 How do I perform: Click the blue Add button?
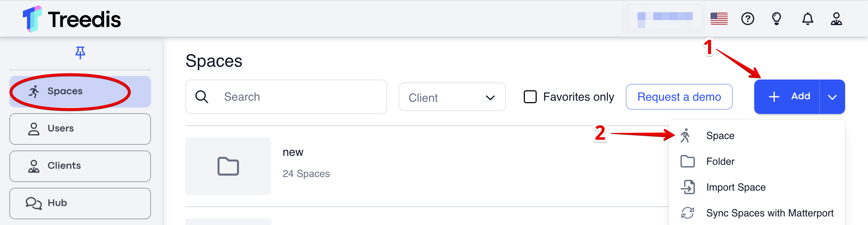tap(787, 97)
